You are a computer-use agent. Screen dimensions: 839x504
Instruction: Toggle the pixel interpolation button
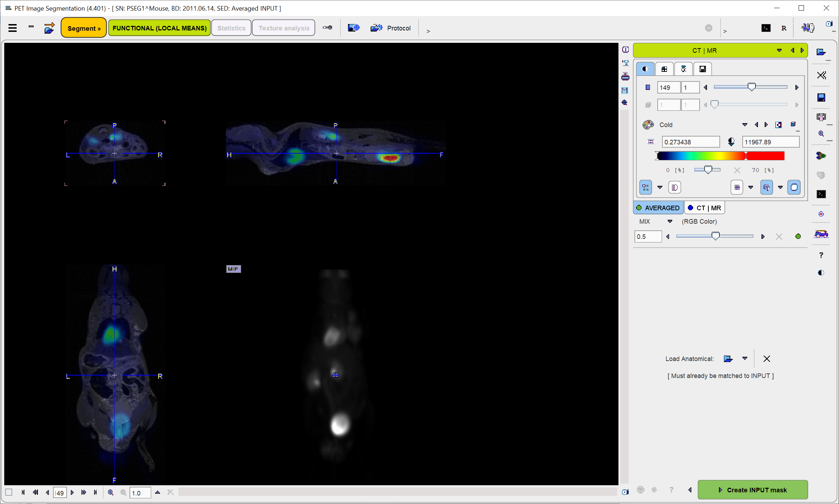[x=645, y=187]
